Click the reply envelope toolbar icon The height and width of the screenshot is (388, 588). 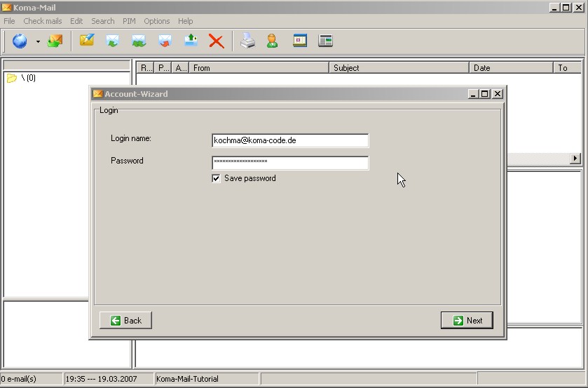click(x=113, y=41)
